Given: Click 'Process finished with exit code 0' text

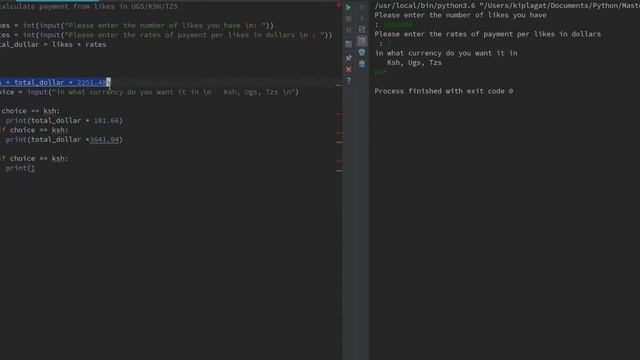Looking at the screenshot, I should pyautogui.click(x=444, y=91).
